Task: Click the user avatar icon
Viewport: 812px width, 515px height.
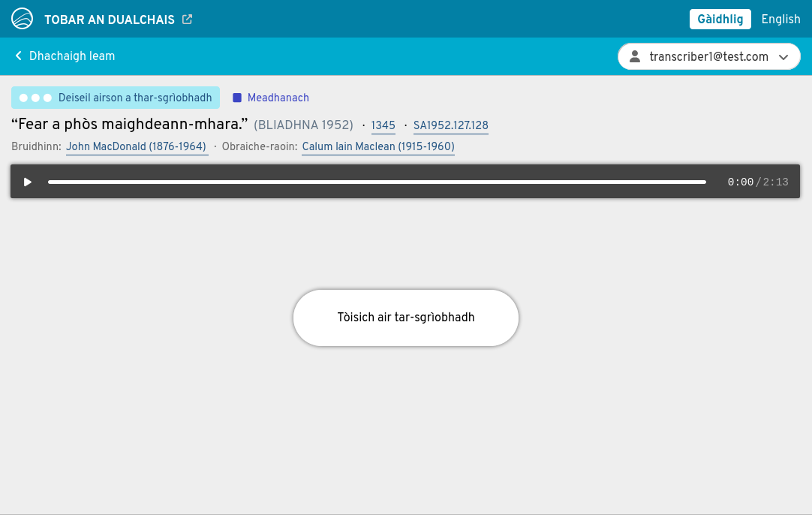Action: [635, 56]
